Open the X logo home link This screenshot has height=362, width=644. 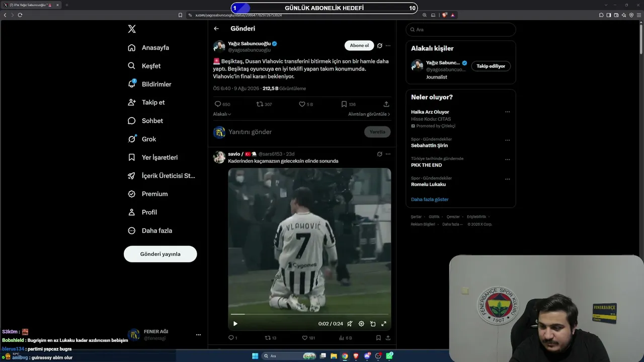click(x=132, y=29)
